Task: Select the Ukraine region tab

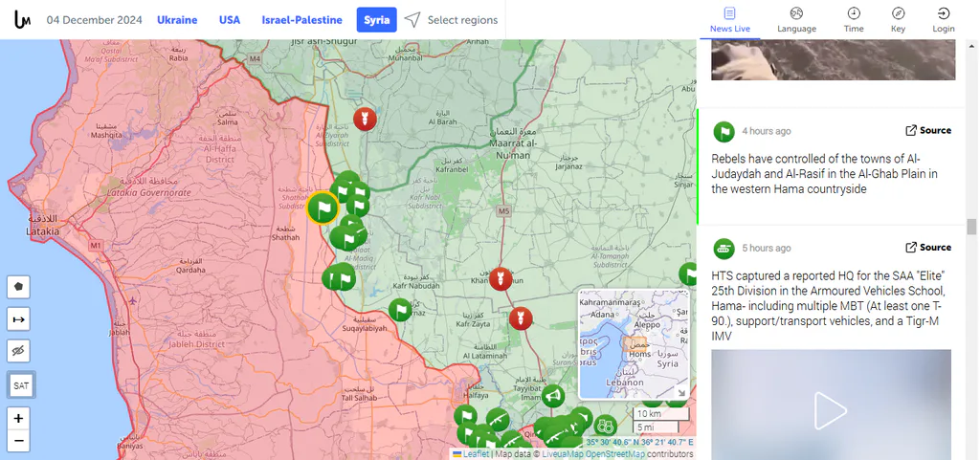Action: 177,20
